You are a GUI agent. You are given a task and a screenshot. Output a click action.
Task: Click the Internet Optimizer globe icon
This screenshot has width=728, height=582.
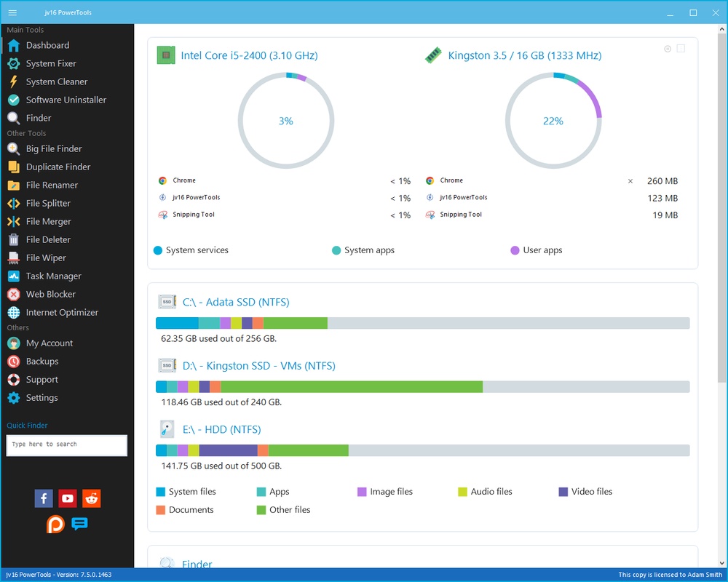point(13,312)
